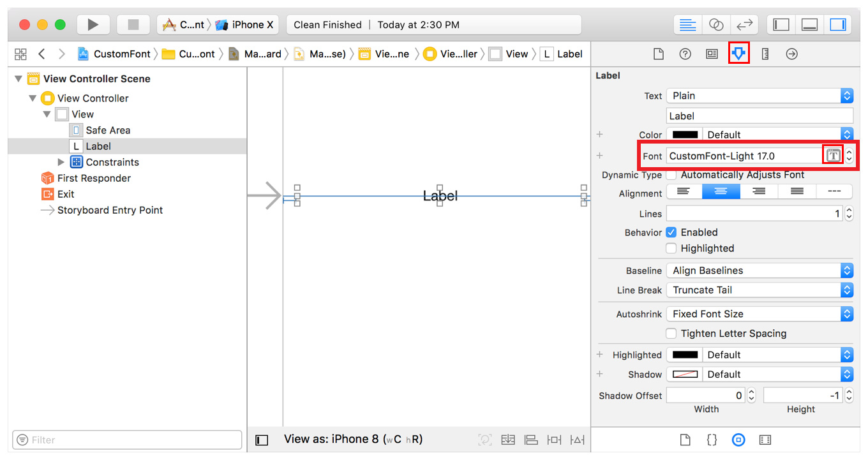Select the iPhone X run destination
The height and width of the screenshot is (460, 868).
pos(245,25)
